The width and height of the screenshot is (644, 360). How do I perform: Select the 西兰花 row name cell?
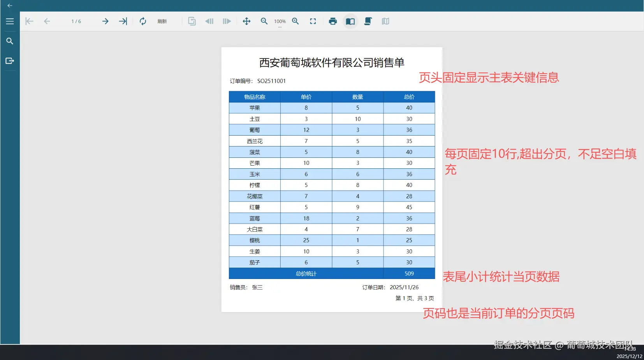coord(255,141)
